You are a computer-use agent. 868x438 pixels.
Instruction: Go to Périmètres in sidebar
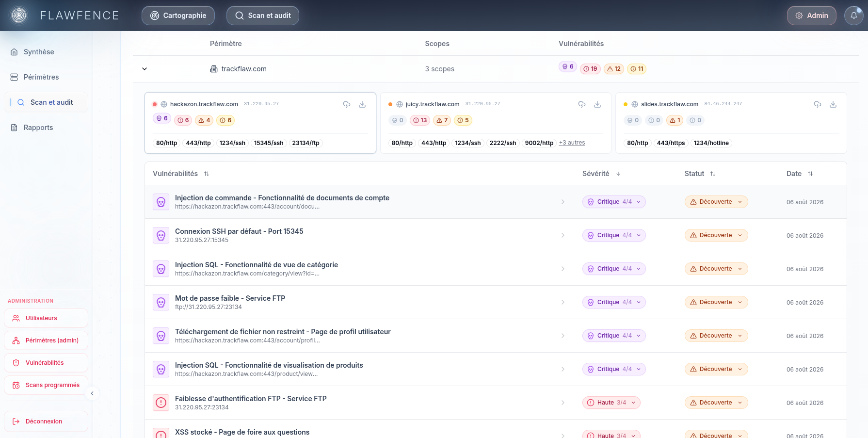[46, 77]
